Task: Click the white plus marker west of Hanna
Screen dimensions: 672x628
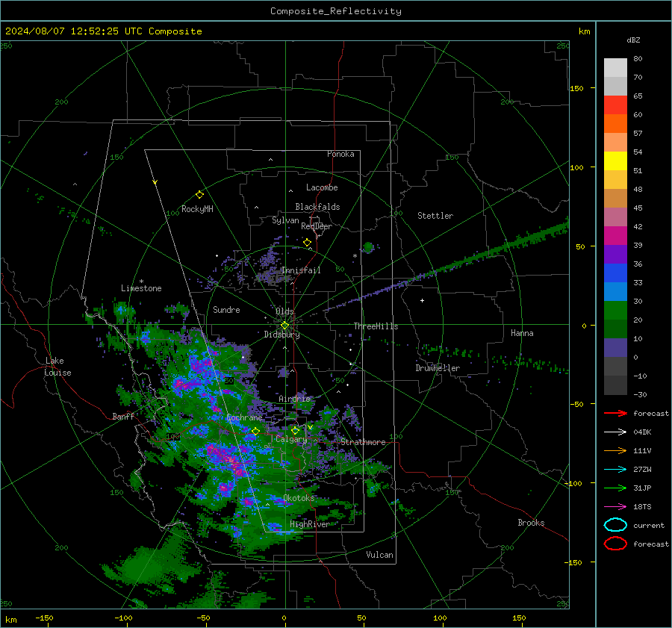Action: click(x=422, y=300)
